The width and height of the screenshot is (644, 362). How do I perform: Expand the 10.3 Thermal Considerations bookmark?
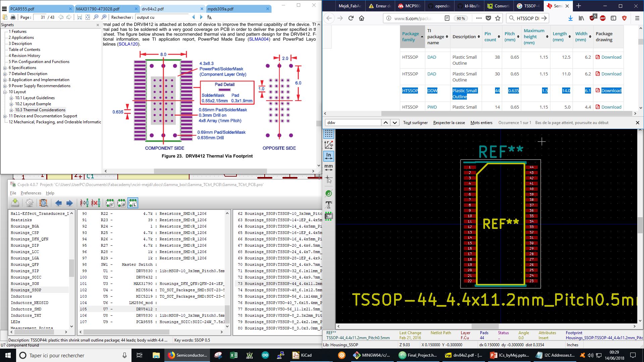click(11, 110)
